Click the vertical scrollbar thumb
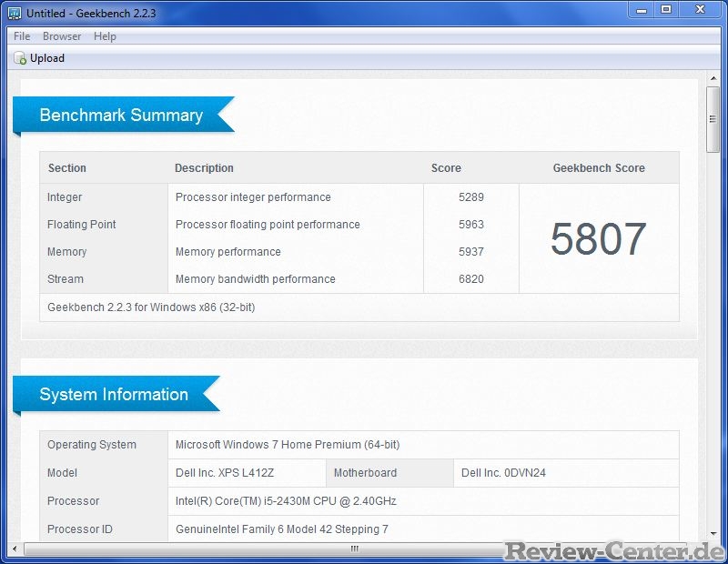Viewport: 728px width, 564px height. 713,119
